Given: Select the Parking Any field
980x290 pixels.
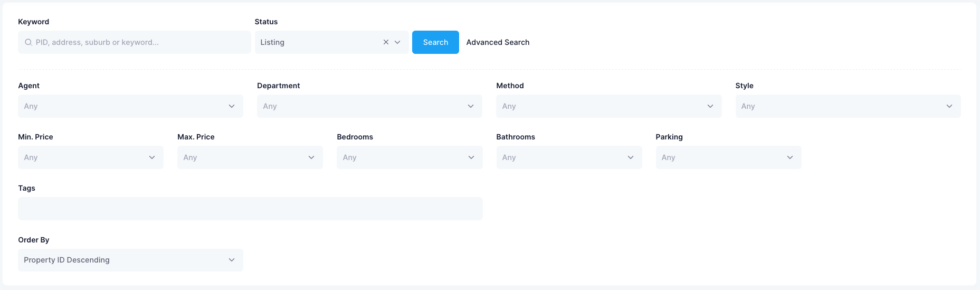Looking at the screenshot, I should pyautogui.click(x=728, y=157).
